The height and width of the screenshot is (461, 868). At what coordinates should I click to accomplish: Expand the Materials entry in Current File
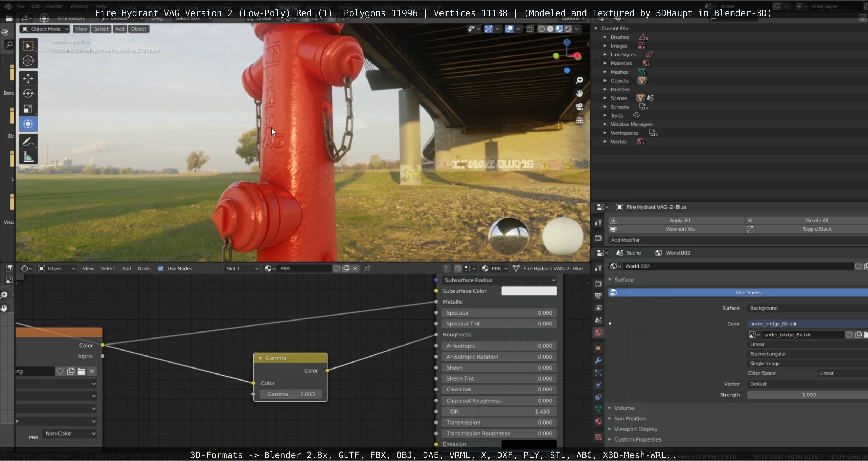click(605, 63)
